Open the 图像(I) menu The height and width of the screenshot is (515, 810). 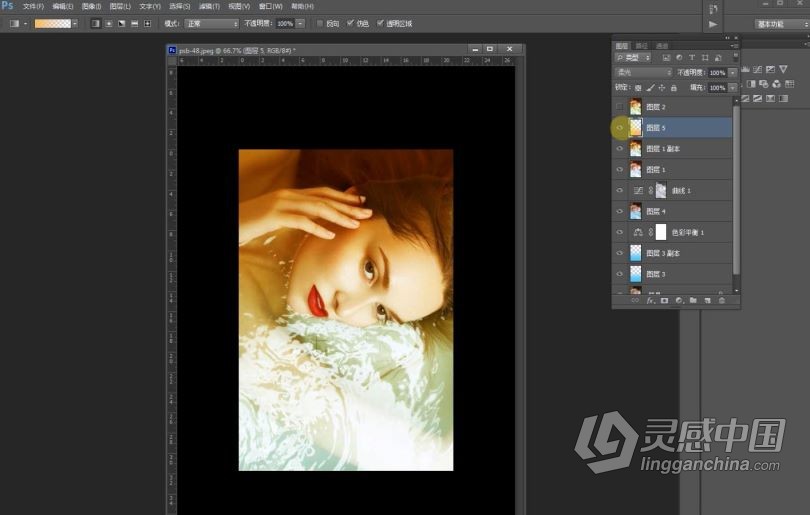point(91,6)
